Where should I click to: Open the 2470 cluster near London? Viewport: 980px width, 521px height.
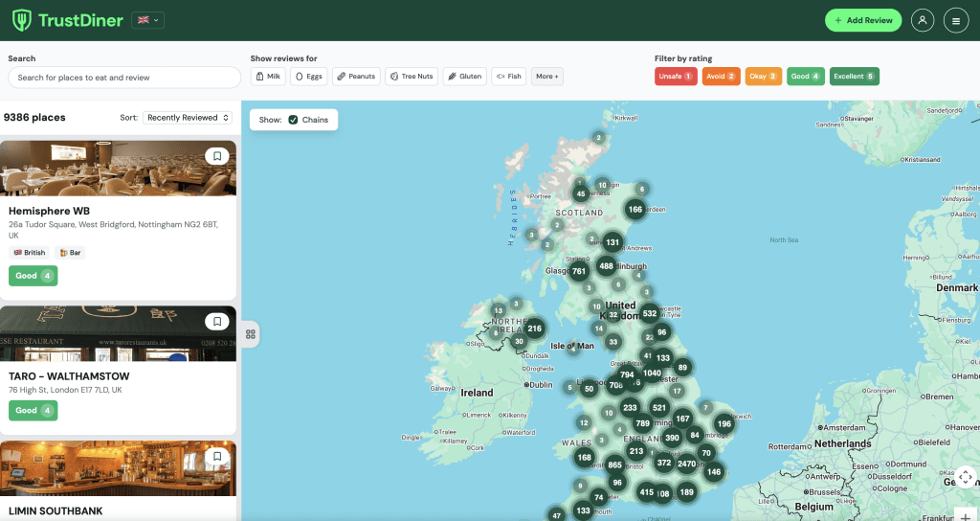click(686, 464)
